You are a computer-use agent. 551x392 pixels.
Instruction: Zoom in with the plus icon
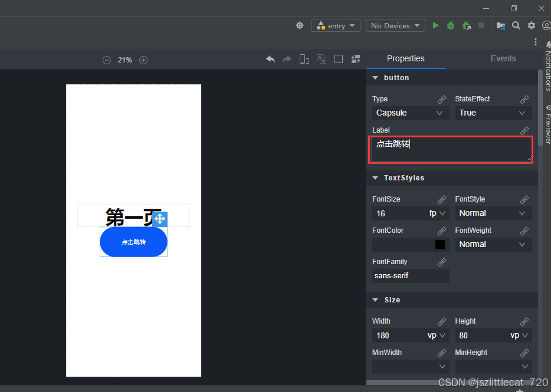pos(143,60)
